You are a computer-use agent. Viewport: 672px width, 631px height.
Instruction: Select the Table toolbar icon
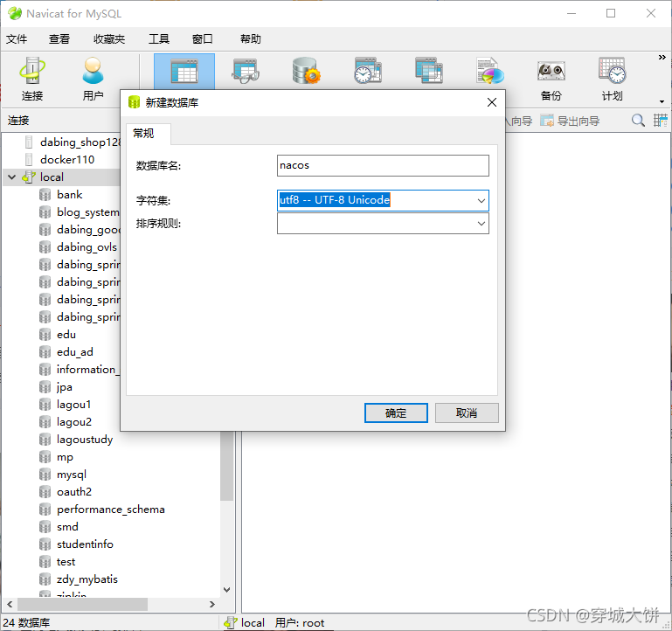point(184,71)
